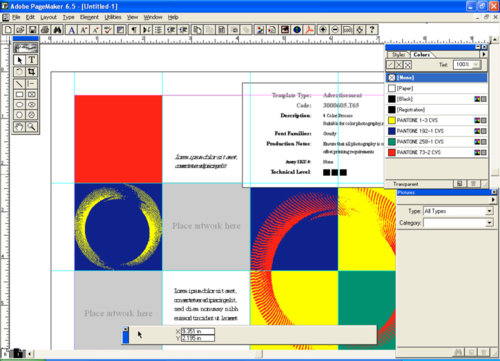The height and width of the screenshot is (361, 500).
Task: Select the Rotating tool
Action: [19, 71]
